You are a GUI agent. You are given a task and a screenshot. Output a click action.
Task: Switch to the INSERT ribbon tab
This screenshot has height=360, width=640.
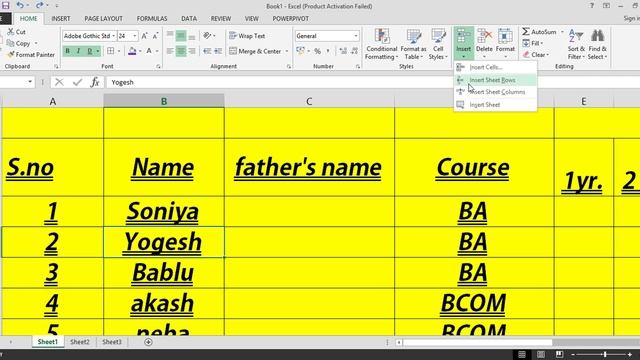(x=60, y=19)
